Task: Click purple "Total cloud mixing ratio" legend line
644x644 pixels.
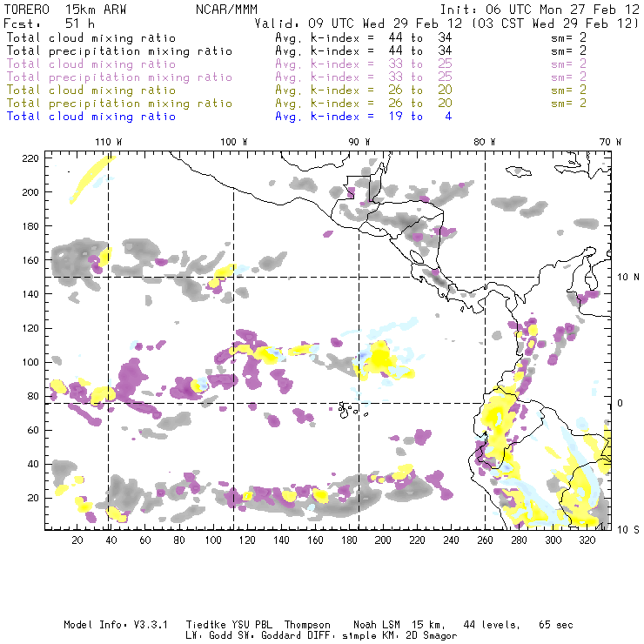Action: click(x=91, y=64)
